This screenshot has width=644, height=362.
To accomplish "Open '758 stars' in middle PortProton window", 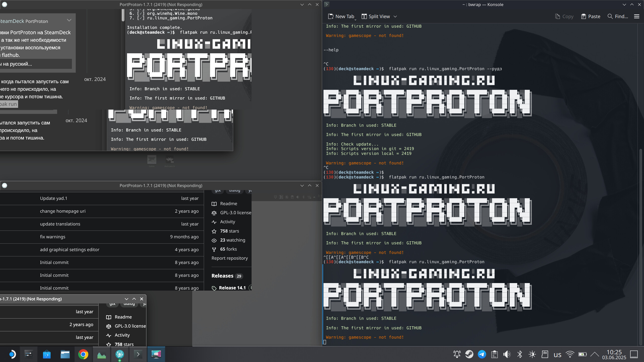I will [225, 231].
